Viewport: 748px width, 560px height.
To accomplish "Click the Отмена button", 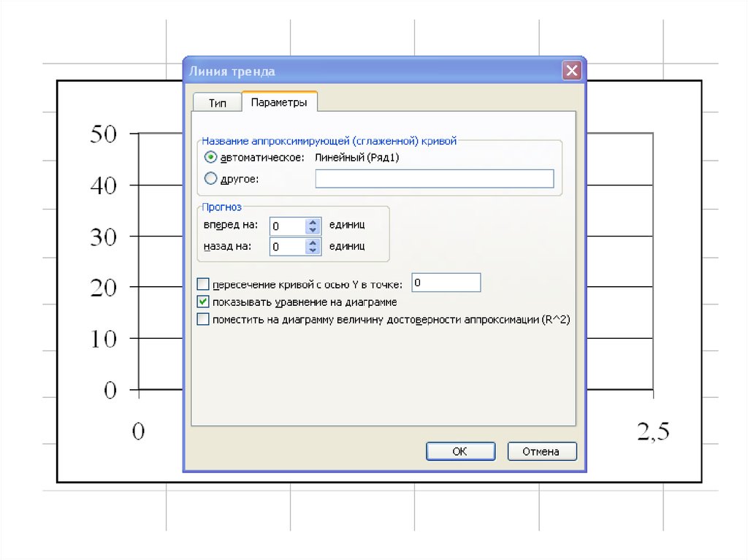I will pyautogui.click(x=541, y=451).
